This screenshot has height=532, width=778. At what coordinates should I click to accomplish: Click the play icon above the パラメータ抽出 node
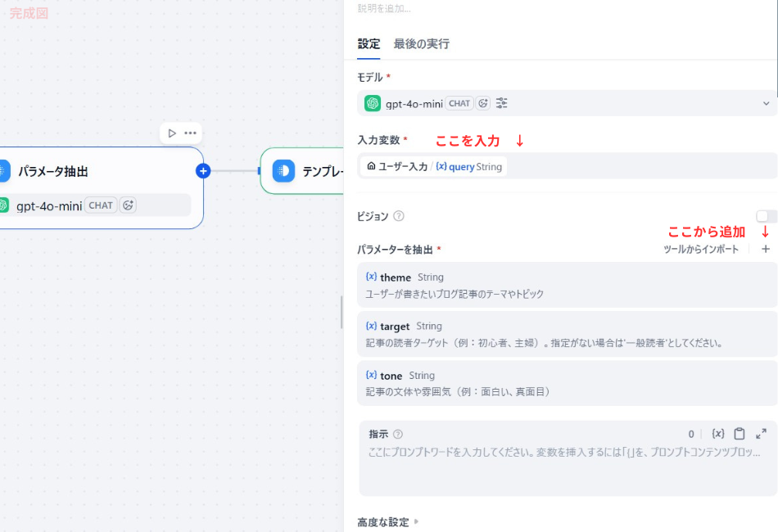point(172,133)
